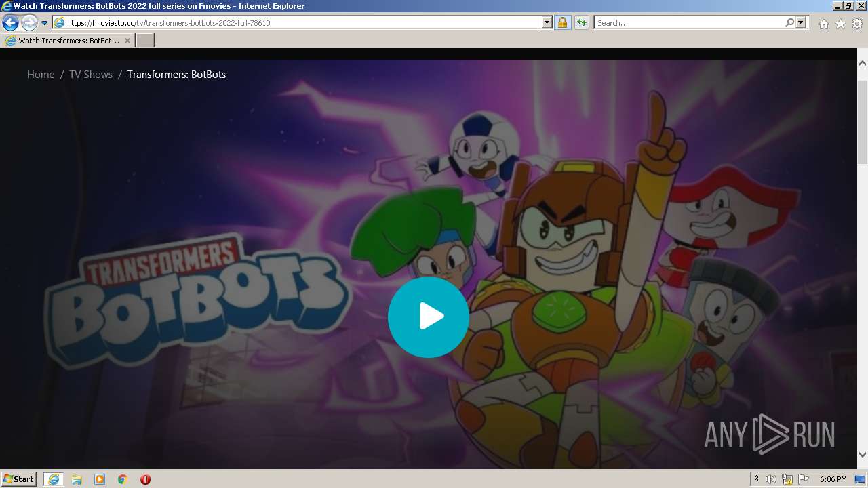Click the page scrollbar down arrow

[863, 455]
